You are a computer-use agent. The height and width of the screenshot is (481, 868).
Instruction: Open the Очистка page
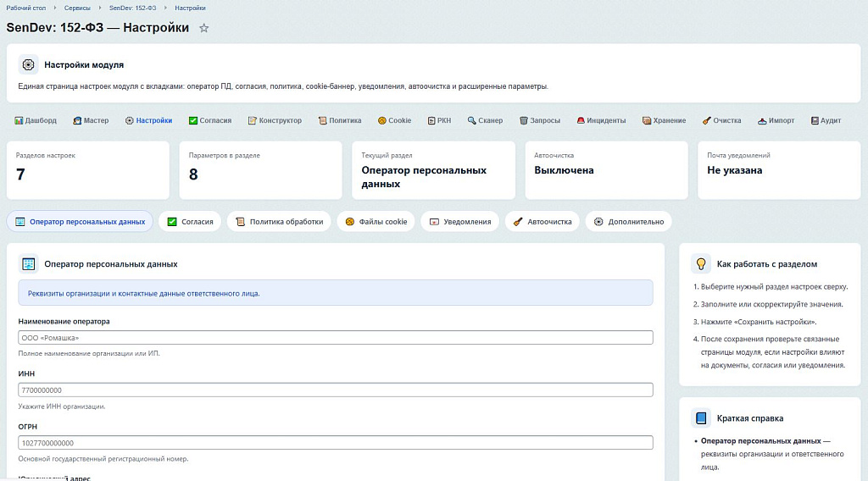[x=721, y=120]
